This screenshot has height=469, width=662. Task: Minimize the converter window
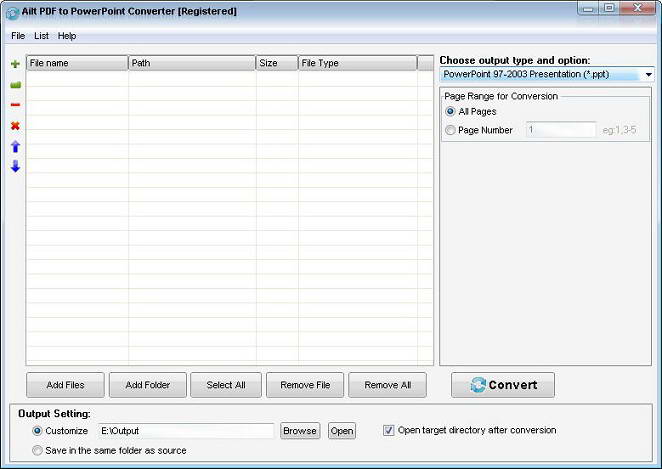click(x=589, y=8)
